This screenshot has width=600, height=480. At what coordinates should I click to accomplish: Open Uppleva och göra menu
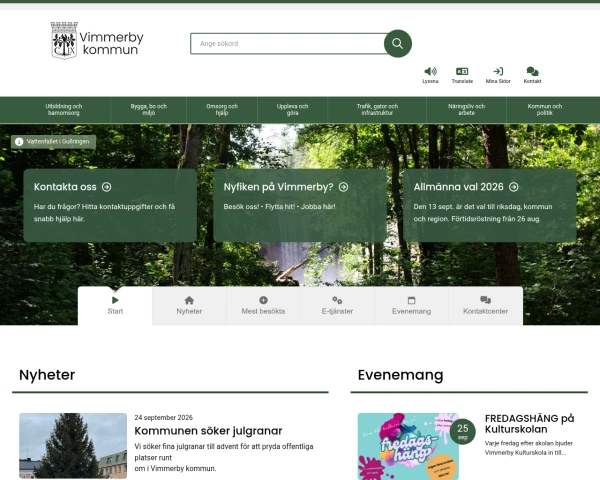pos(292,110)
